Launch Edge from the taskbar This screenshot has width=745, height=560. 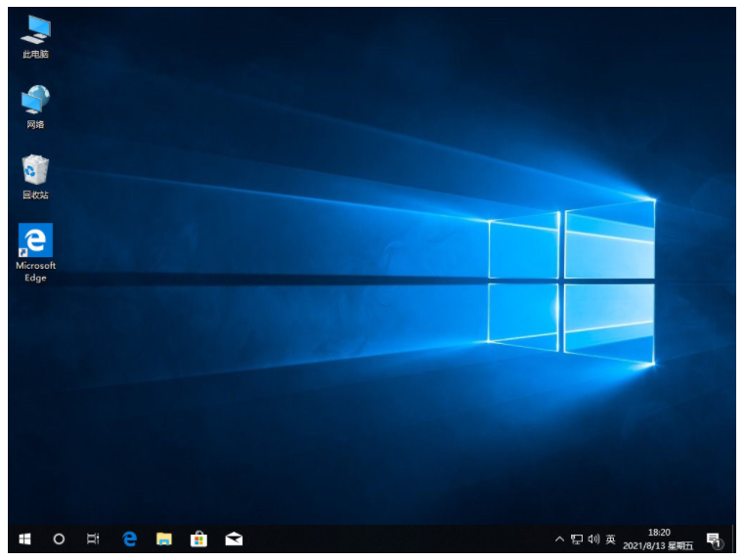129,538
